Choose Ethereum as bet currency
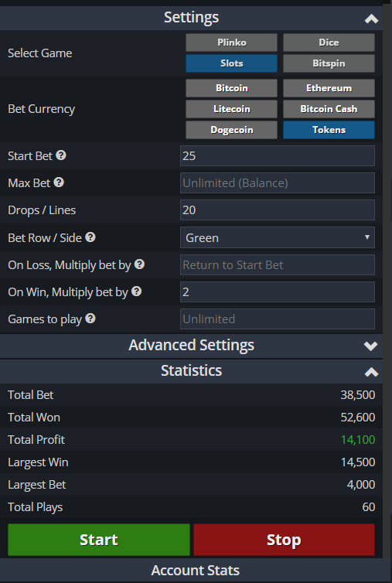Screen dimensions: 392x583 pyautogui.click(x=329, y=88)
